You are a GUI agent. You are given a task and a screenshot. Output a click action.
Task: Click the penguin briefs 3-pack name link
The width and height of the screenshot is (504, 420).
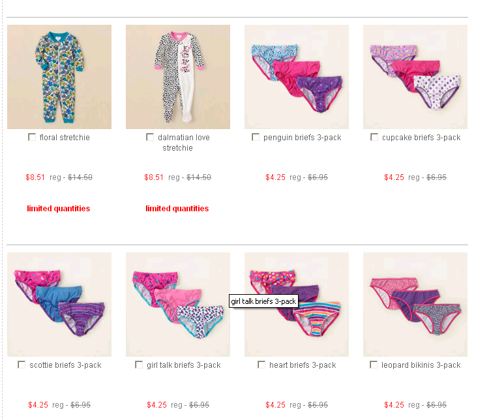click(x=302, y=138)
